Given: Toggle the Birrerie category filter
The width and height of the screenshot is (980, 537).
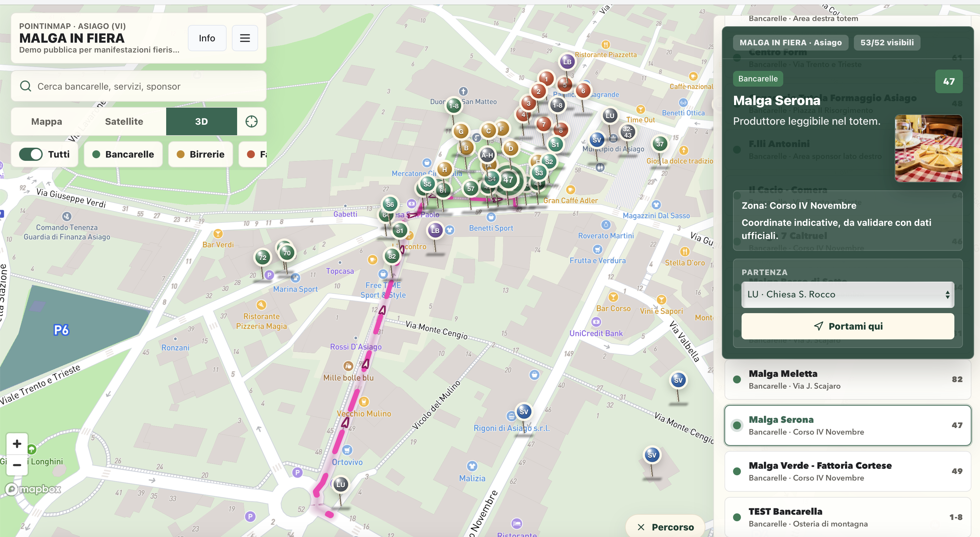Looking at the screenshot, I should coord(200,154).
